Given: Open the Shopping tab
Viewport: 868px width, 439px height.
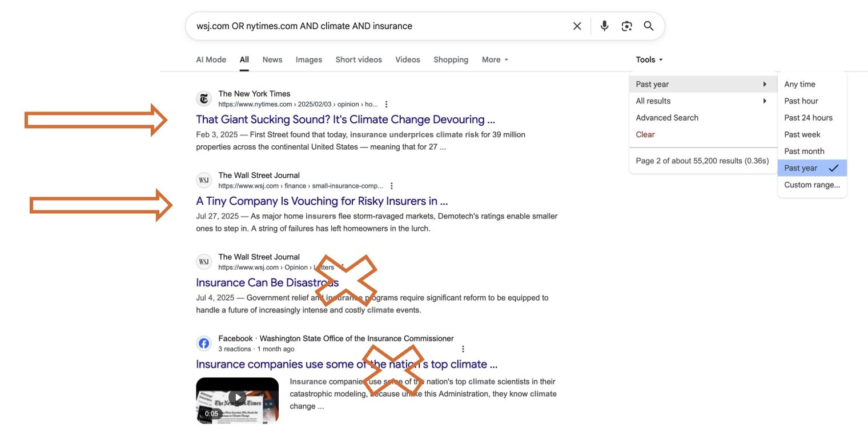Looking at the screenshot, I should 451,59.
